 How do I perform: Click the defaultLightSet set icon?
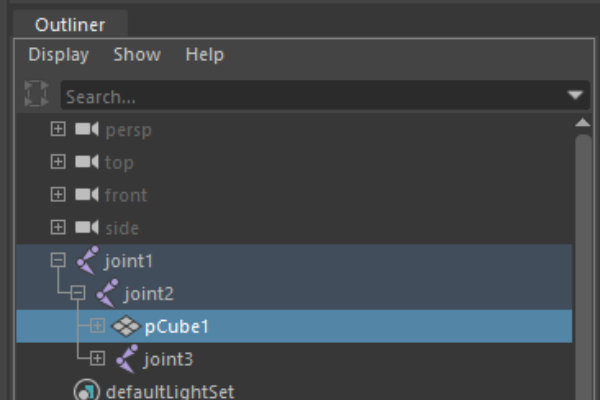pyautogui.click(x=87, y=390)
